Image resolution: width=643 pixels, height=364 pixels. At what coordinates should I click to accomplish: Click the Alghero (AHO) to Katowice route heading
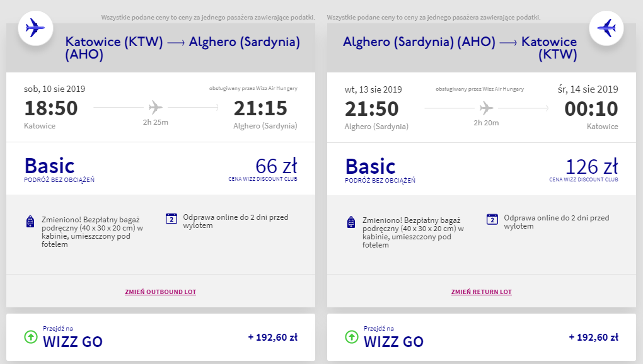click(x=460, y=48)
